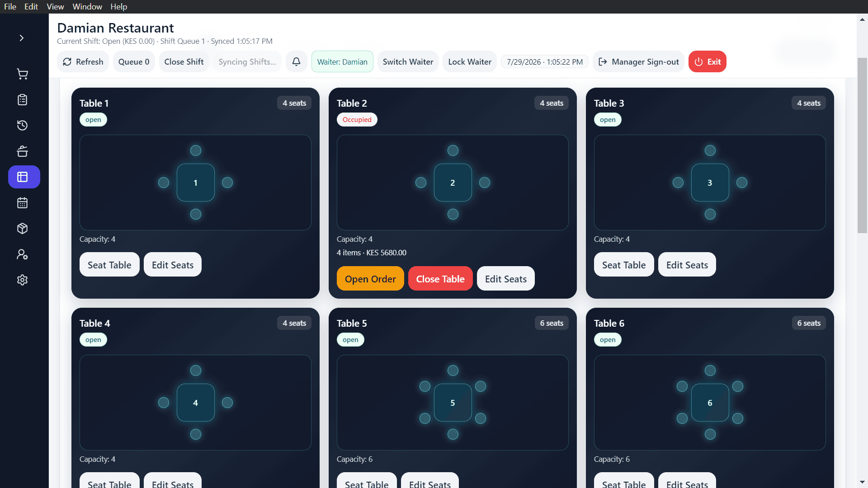
Task: Click scrollbar down arrow
Action: pos(862,482)
